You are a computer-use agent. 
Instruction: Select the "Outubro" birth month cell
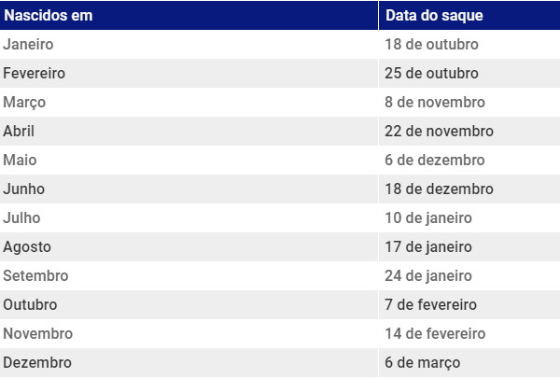click(30, 304)
